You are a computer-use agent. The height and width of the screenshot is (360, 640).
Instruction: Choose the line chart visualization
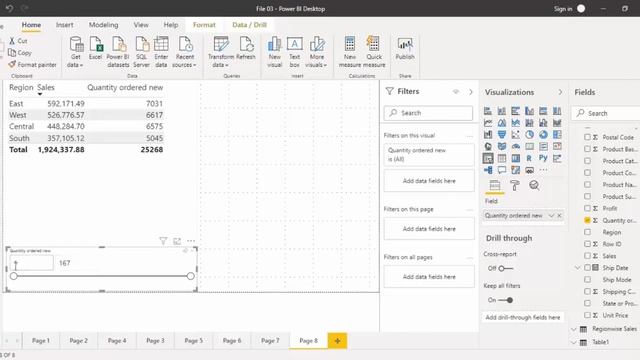pos(488,123)
